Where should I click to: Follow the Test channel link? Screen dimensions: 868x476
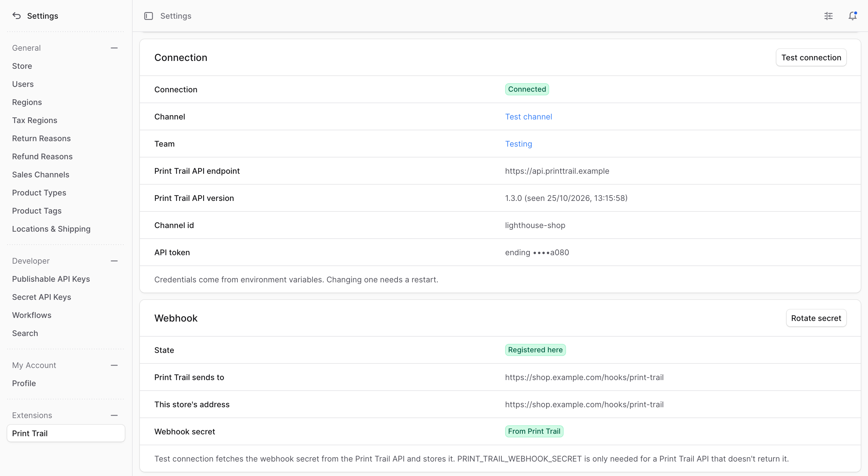coord(528,117)
